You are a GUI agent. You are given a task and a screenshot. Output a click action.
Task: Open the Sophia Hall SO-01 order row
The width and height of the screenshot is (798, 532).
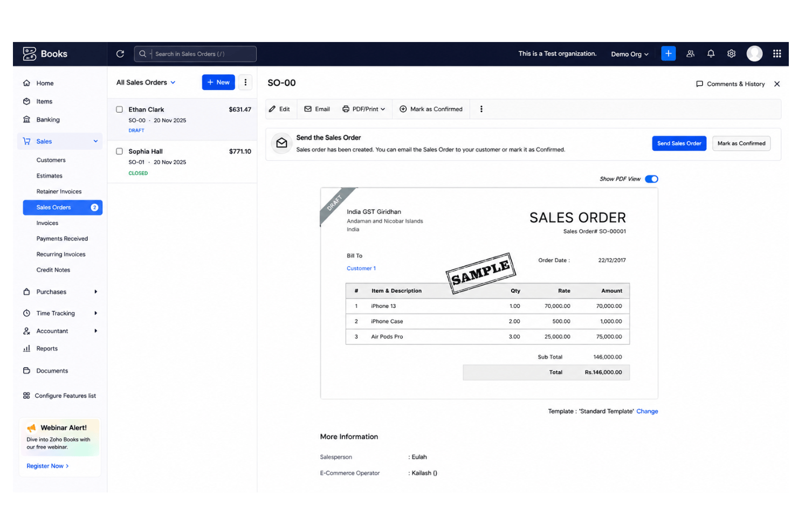click(x=182, y=162)
